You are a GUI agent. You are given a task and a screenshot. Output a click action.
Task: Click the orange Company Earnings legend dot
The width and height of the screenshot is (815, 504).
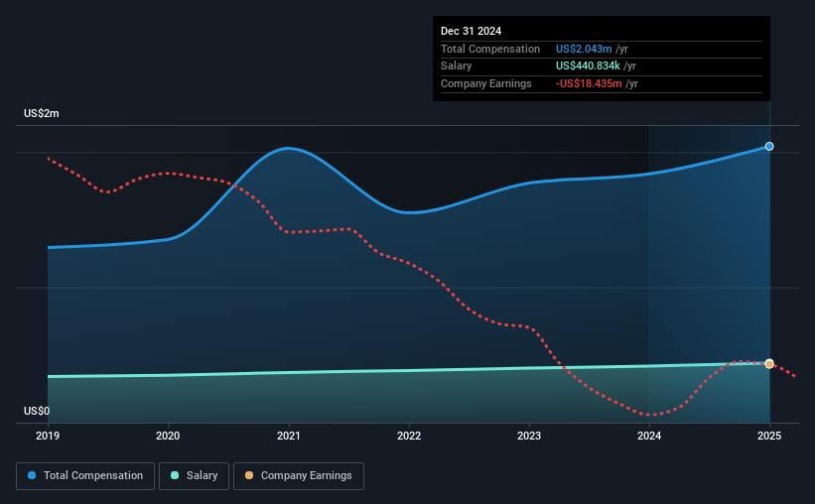249,475
